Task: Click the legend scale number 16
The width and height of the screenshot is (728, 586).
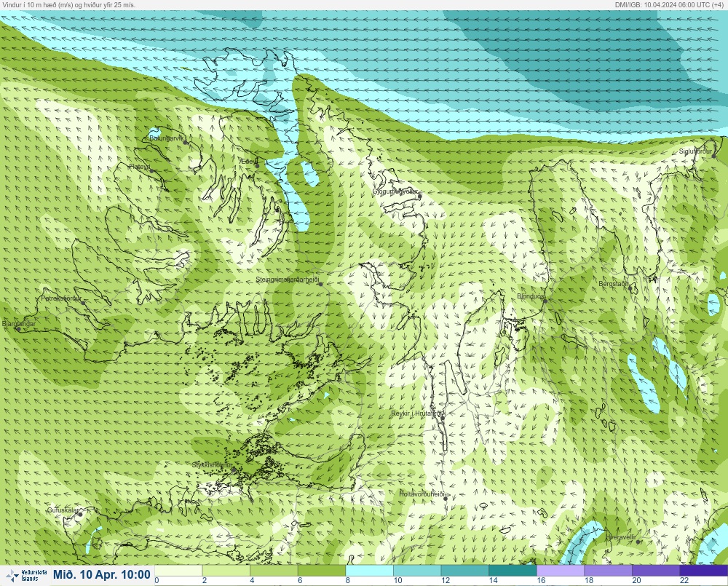Action: tap(541, 580)
